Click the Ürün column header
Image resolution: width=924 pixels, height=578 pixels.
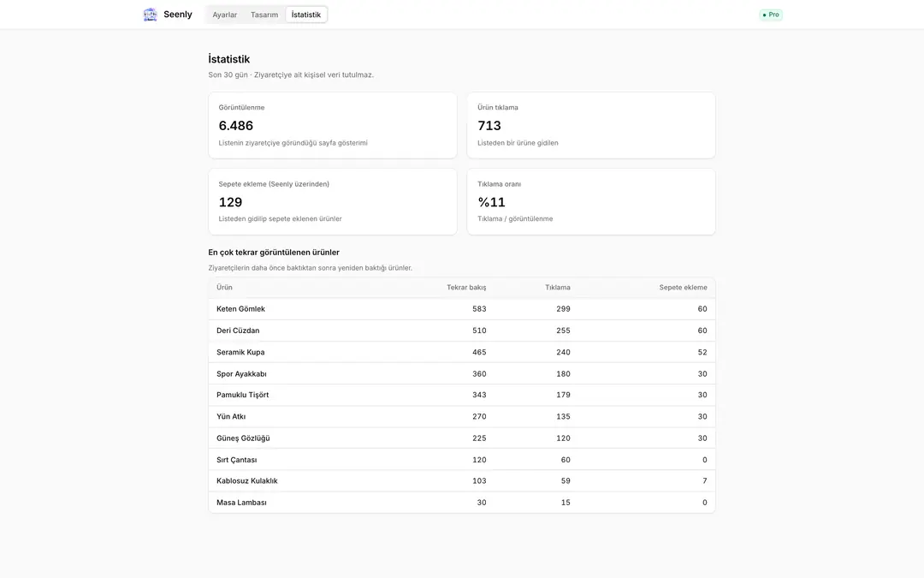(224, 287)
